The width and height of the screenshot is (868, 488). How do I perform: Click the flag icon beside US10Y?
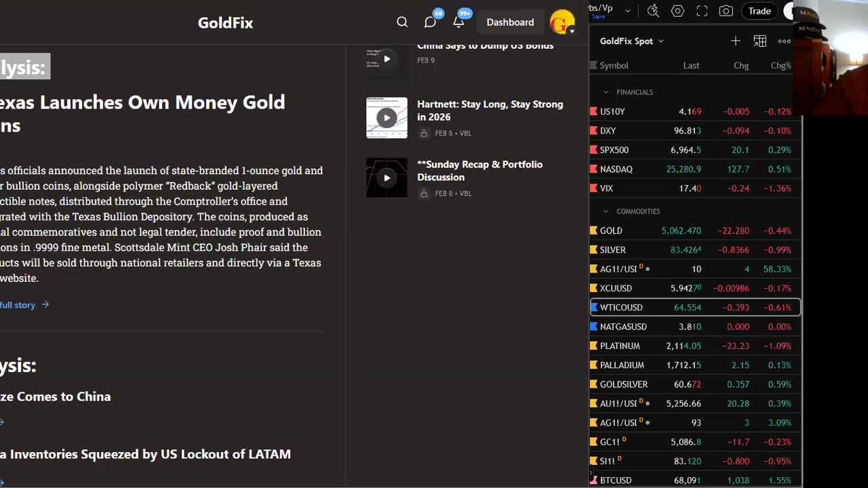pyautogui.click(x=594, y=111)
